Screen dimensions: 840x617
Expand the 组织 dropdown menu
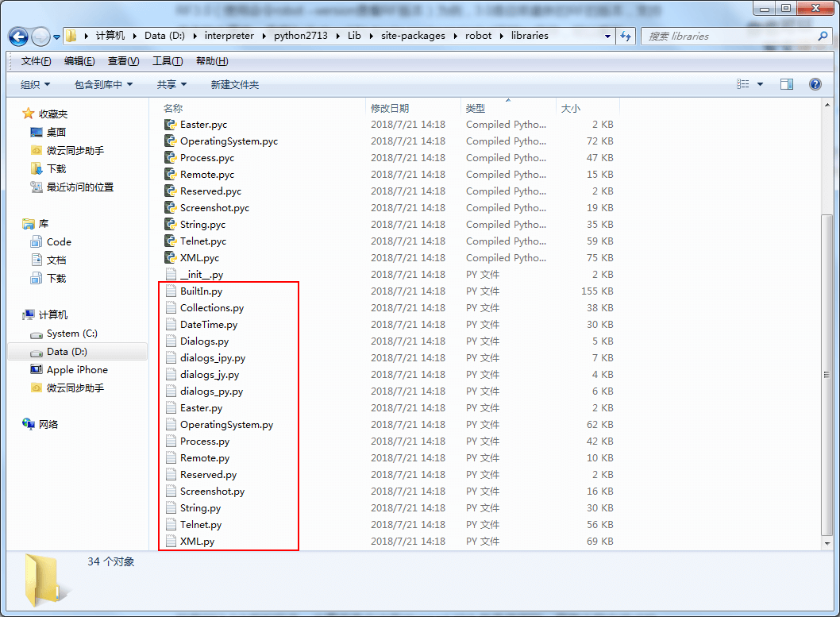(x=35, y=84)
